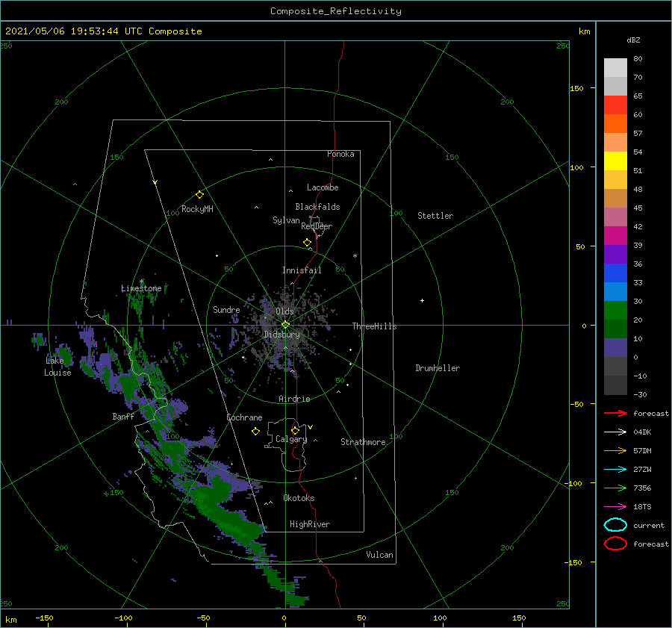This screenshot has height=628, width=672.
Task: Click the Drumheller label
Action: click(438, 368)
